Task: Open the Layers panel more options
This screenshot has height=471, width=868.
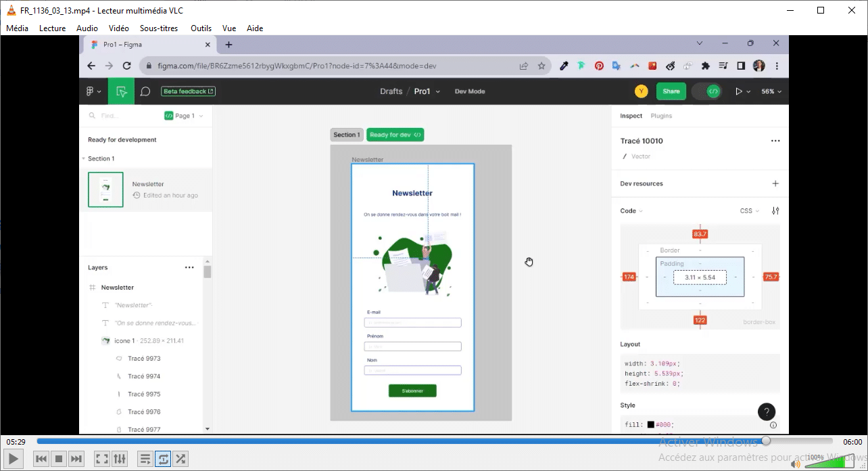Action: 189,267
